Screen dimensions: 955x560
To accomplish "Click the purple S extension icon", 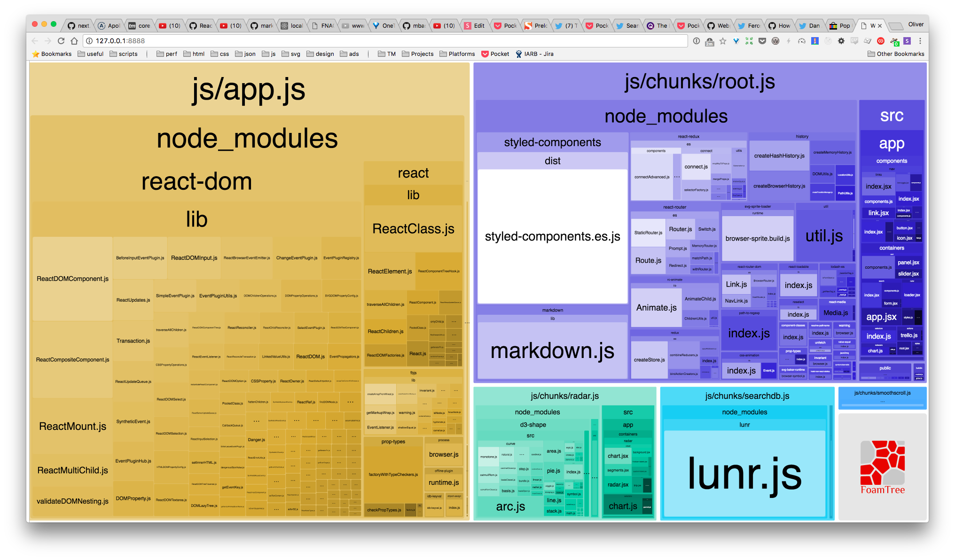I will (907, 41).
